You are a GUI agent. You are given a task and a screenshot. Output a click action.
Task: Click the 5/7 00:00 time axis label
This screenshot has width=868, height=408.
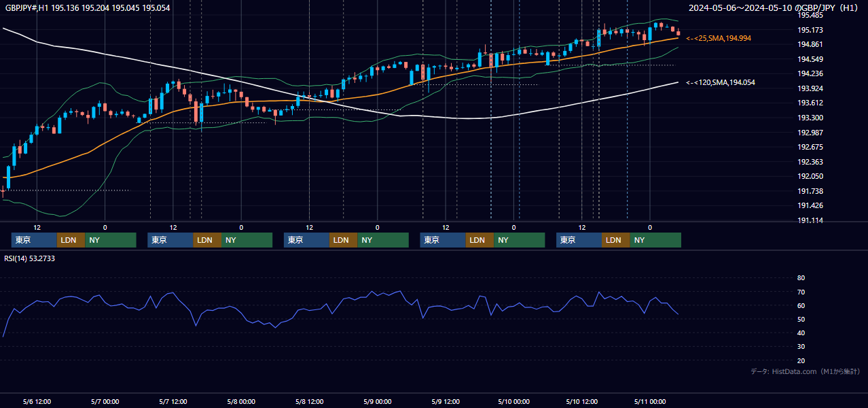[105, 401]
